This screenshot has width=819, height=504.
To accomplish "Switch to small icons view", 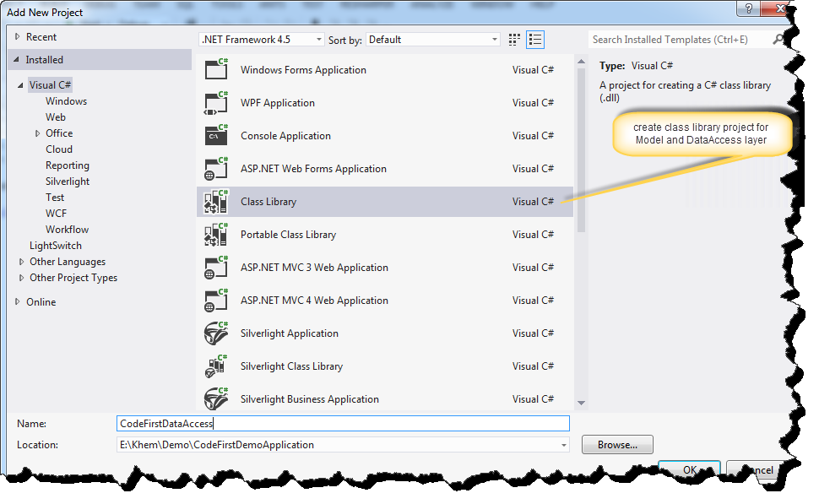I will 514,40.
